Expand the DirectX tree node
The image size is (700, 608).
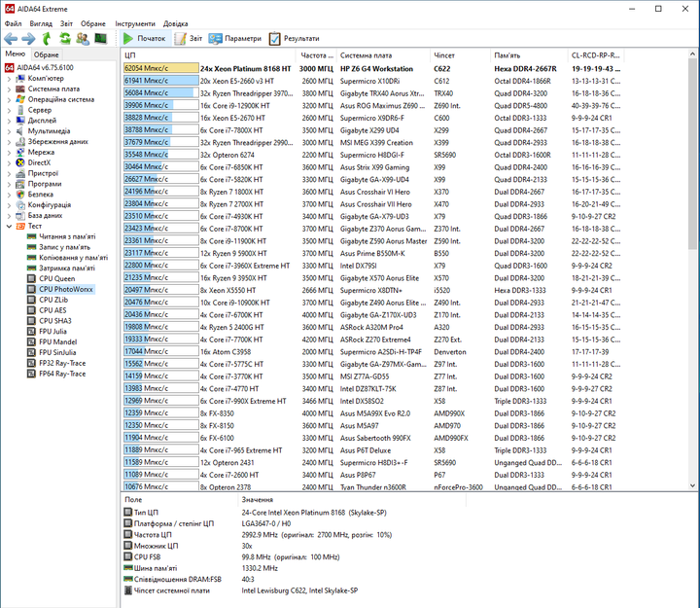(9, 163)
